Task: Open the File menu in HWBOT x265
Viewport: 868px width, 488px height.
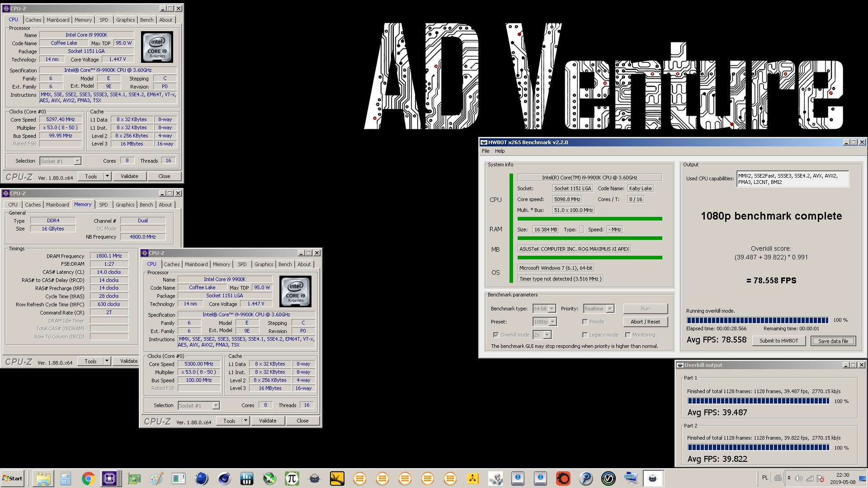Action: click(486, 151)
